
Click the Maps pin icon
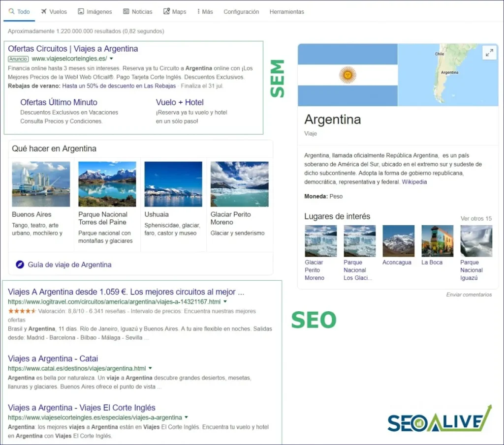[x=166, y=12]
